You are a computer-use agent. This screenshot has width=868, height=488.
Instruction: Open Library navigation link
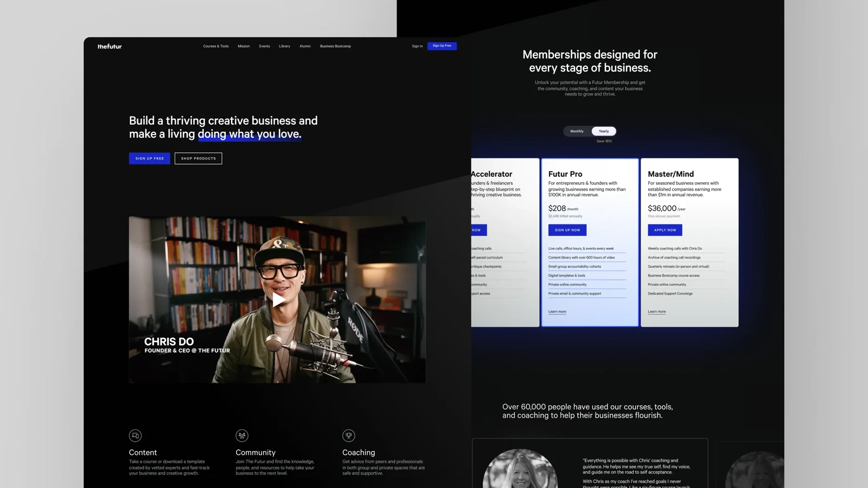tap(284, 46)
